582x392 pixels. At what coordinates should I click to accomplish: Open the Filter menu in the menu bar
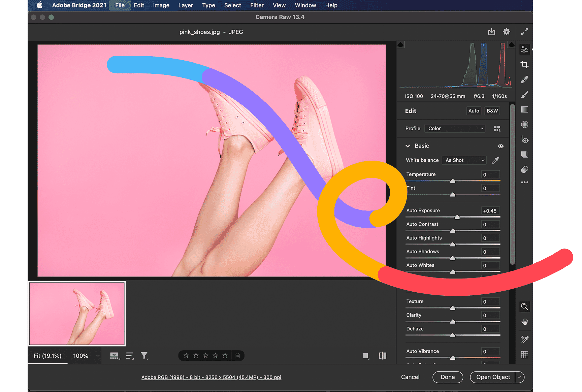coord(257,5)
